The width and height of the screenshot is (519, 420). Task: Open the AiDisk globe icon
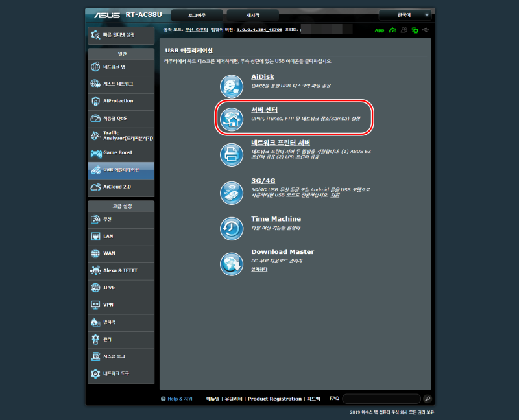pos(232,86)
